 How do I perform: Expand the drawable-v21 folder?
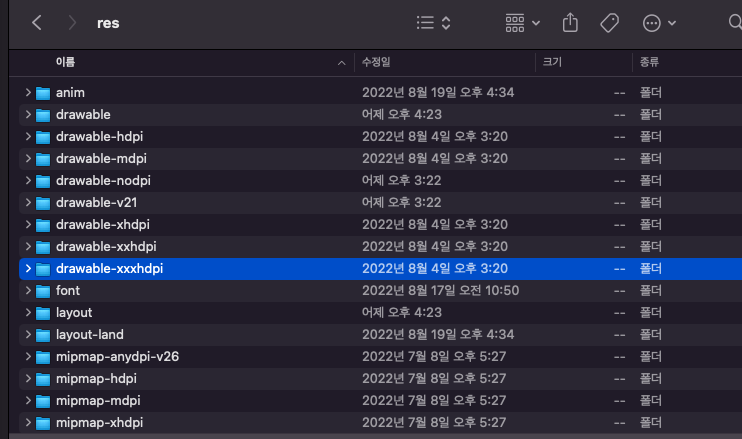(28, 202)
